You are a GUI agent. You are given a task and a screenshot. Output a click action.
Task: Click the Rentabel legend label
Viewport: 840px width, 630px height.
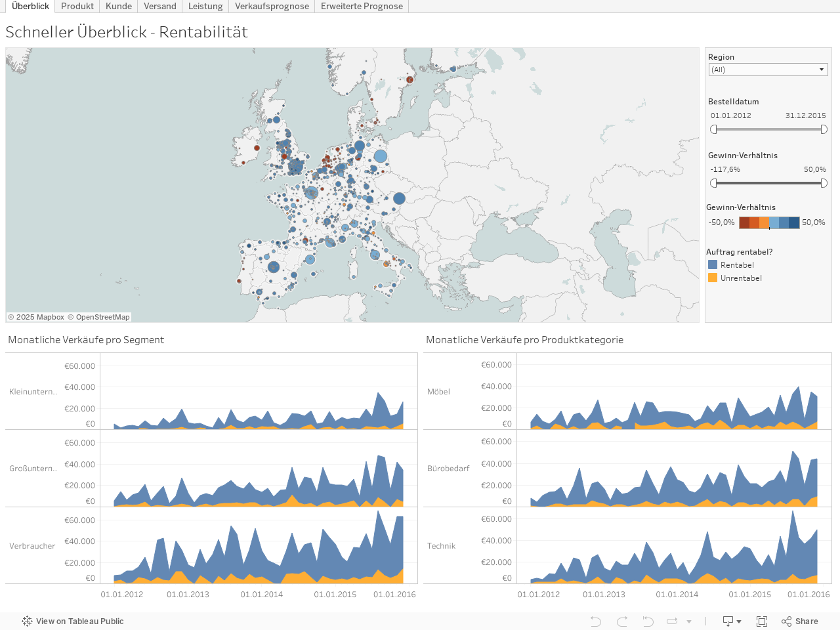[737, 265]
